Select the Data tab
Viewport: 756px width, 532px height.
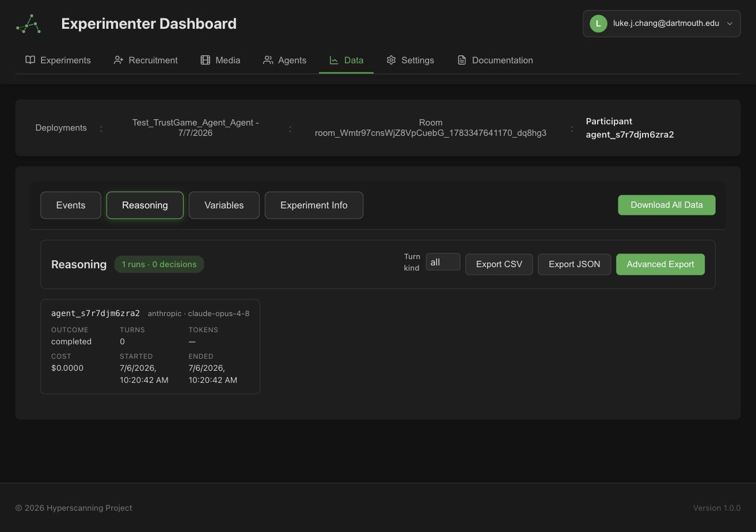pyautogui.click(x=346, y=60)
